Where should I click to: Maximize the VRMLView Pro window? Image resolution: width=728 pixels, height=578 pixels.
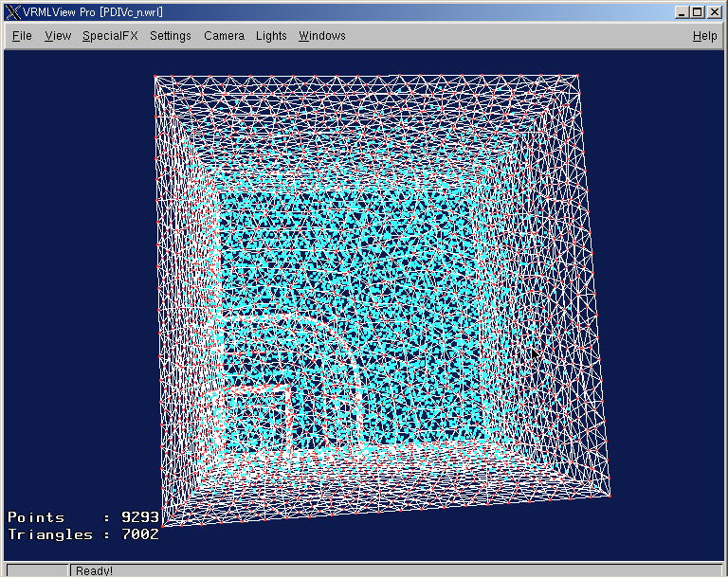tap(698, 12)
